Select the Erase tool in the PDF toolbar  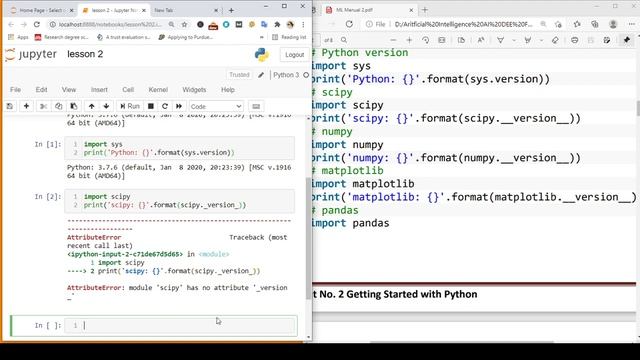555,40
